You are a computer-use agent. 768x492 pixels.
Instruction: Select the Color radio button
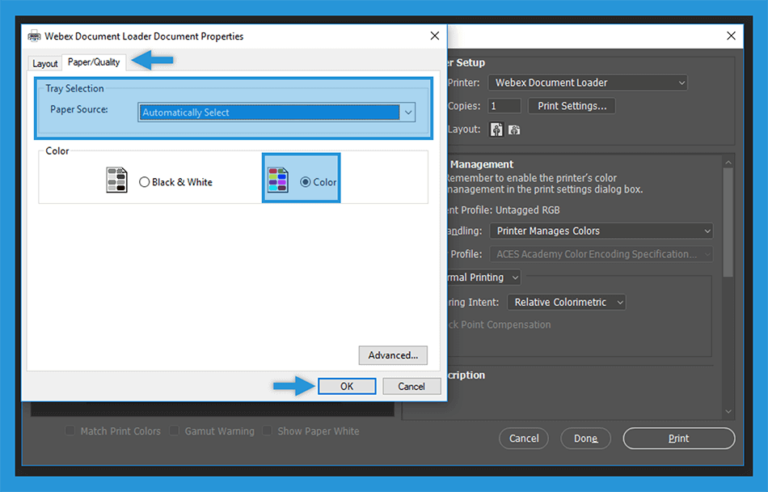(x=305, y=182)
